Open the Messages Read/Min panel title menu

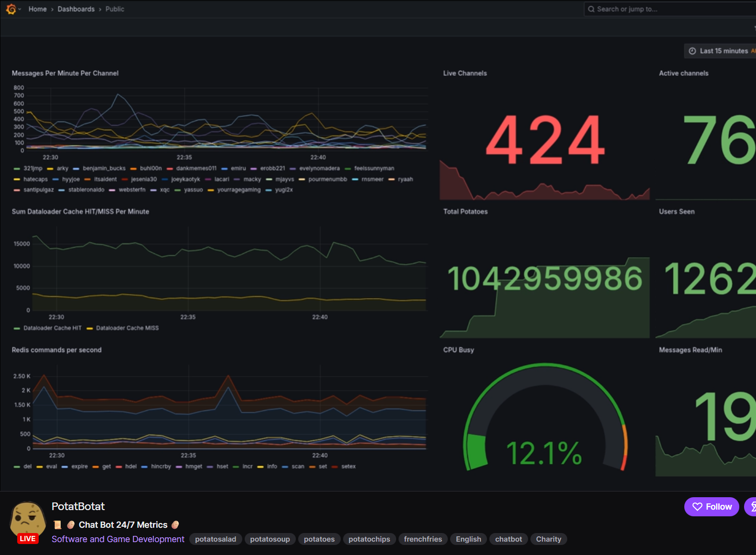[691, 350]
